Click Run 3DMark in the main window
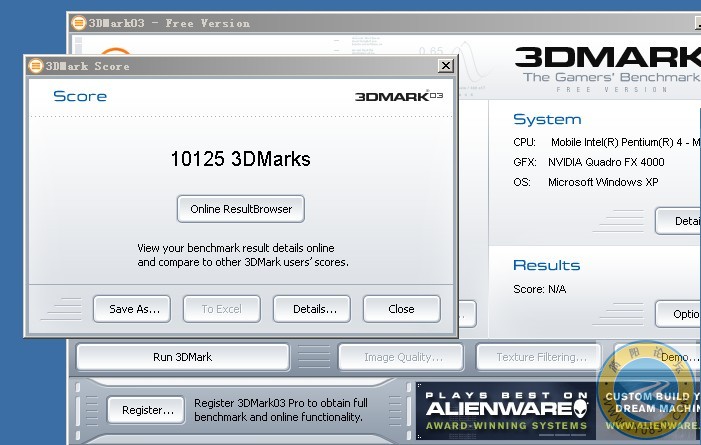Screen dimensions: 701x445 click(182, 357)
